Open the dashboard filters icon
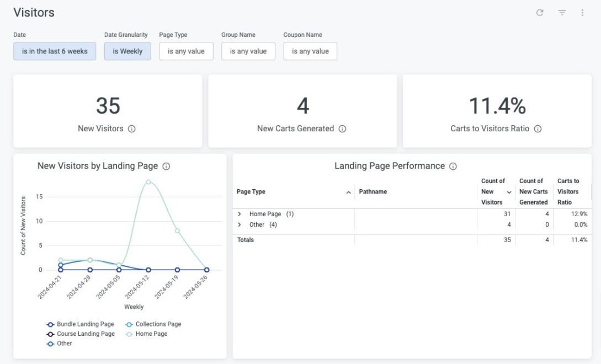The image size is (601, 364). click(x=561, y=12)
